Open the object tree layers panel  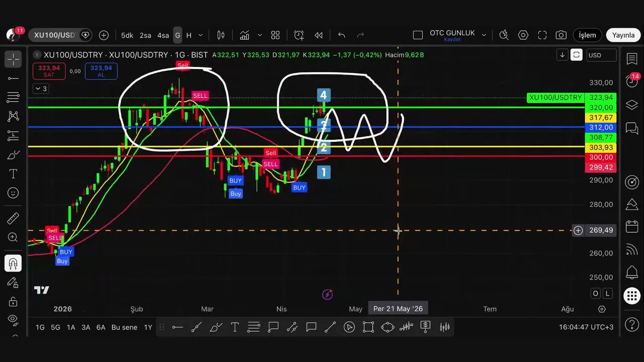click(632, 105)
